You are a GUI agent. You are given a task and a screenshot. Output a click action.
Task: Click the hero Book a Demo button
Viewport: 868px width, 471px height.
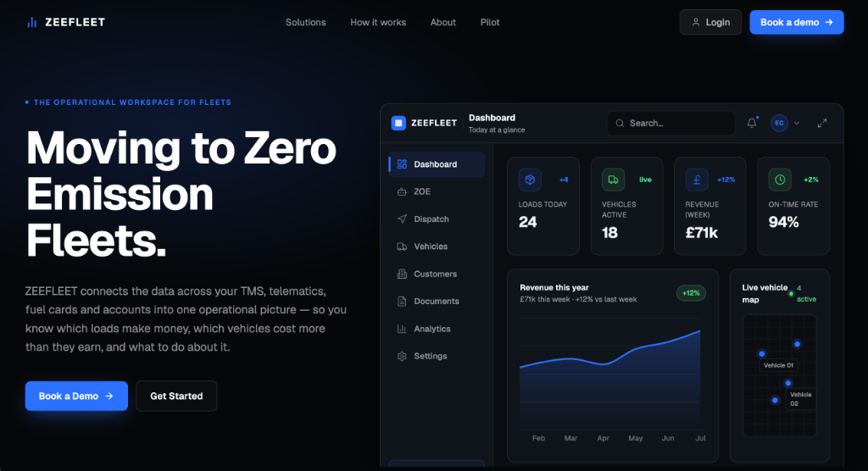pos(76,396)
